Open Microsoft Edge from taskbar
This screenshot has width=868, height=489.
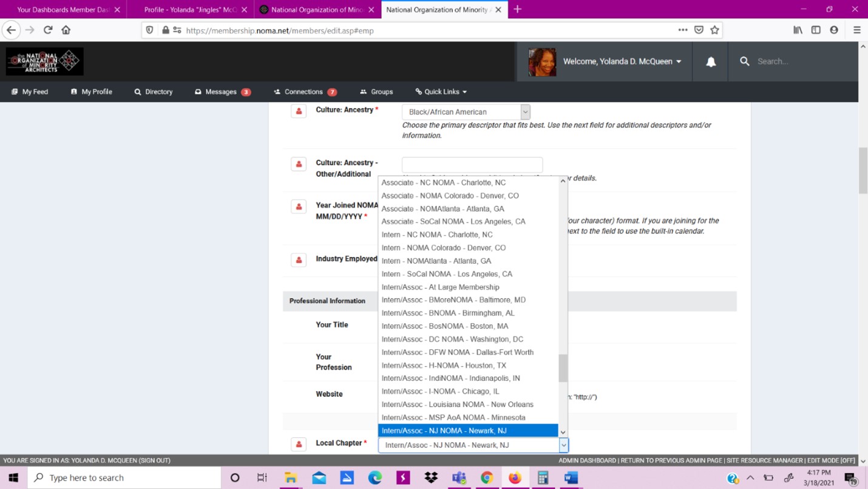pos(375,477)
